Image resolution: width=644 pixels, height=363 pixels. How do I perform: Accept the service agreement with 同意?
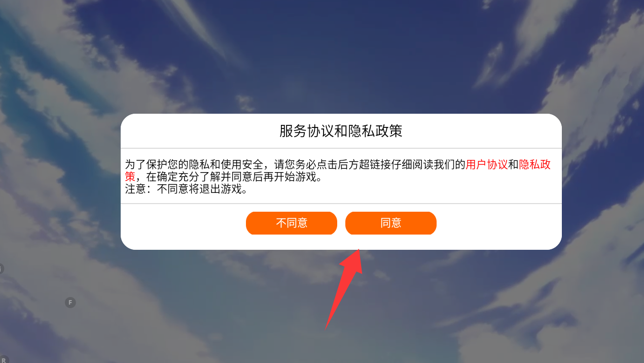point(390,223)
